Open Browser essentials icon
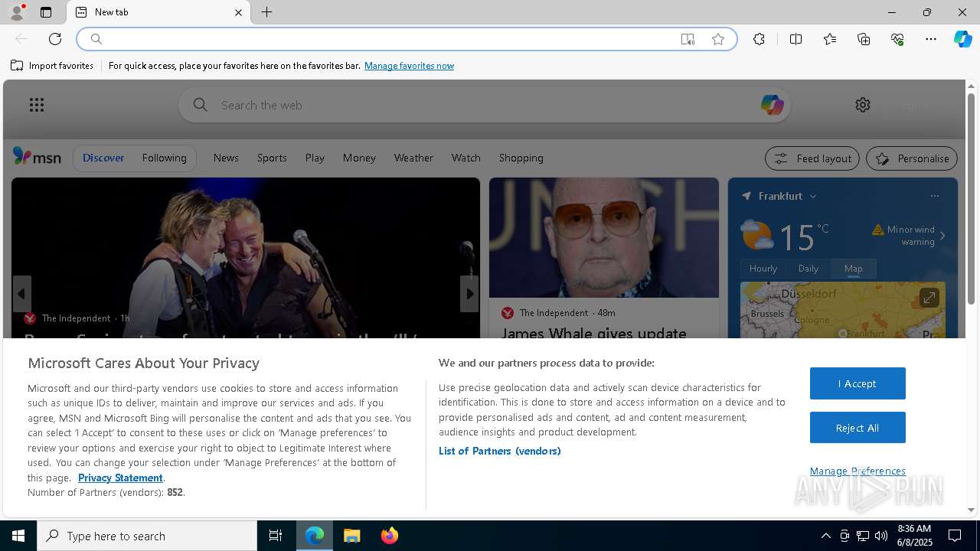This screenshot has height=551, width=980. 897,39
